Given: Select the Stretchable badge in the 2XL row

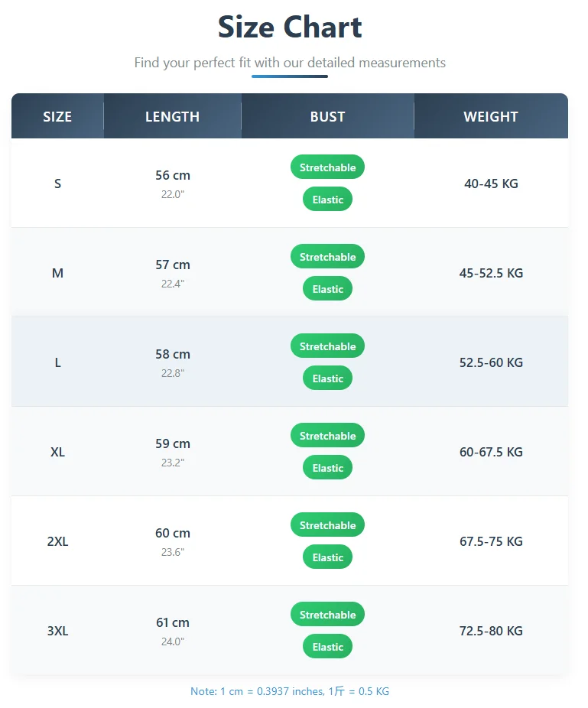Looking at the screenshot, I should (x=327, y=525).
